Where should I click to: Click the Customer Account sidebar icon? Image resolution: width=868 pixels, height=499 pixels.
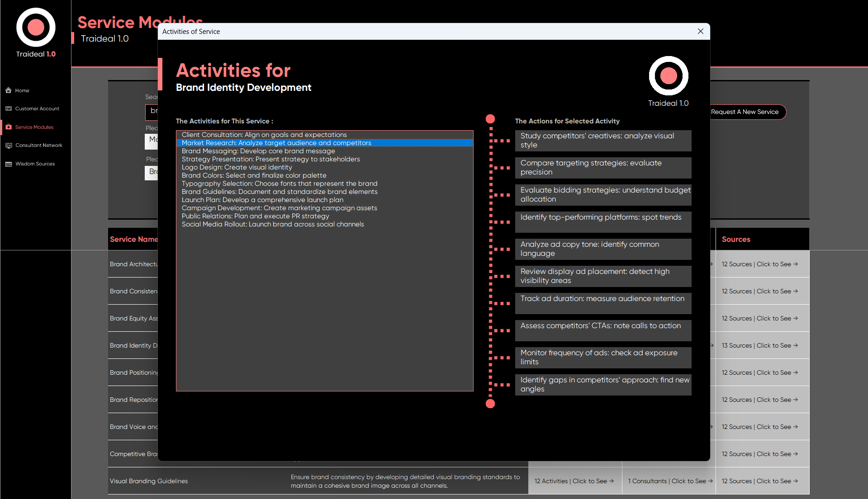[x=9, y=108]
